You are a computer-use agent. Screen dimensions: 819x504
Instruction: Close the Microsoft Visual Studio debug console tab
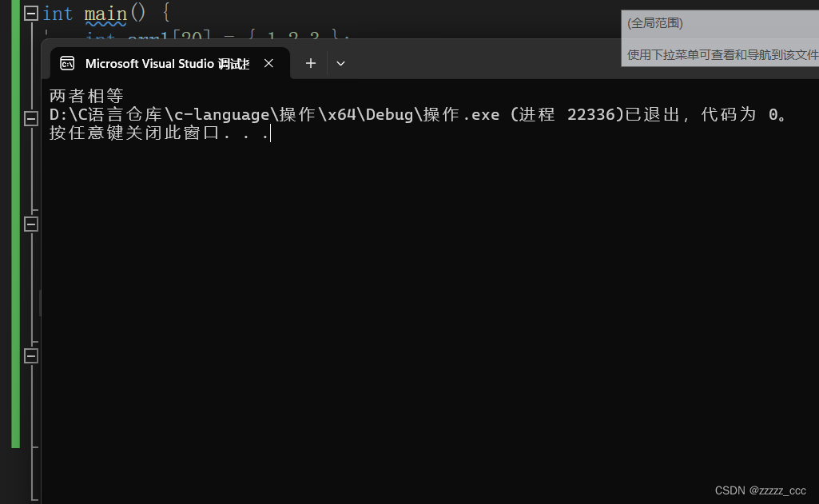268,63
